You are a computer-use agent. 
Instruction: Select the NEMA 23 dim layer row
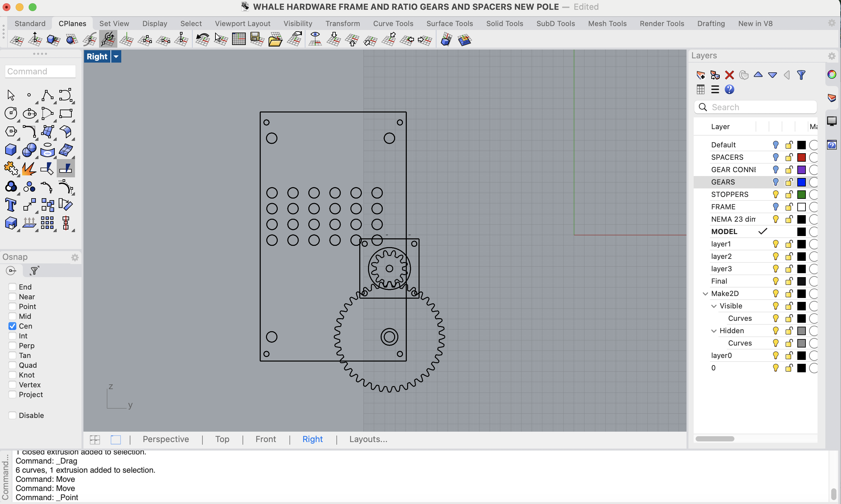756,219
